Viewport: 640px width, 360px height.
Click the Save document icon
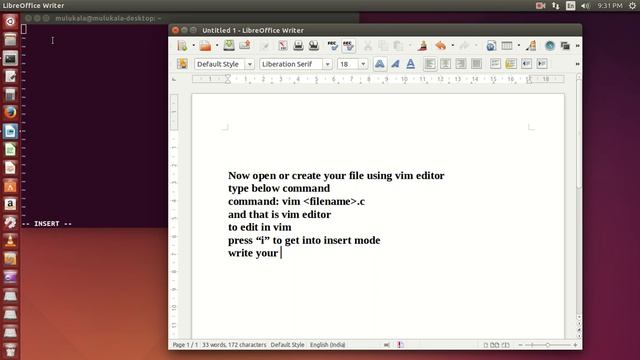[229, 45]
